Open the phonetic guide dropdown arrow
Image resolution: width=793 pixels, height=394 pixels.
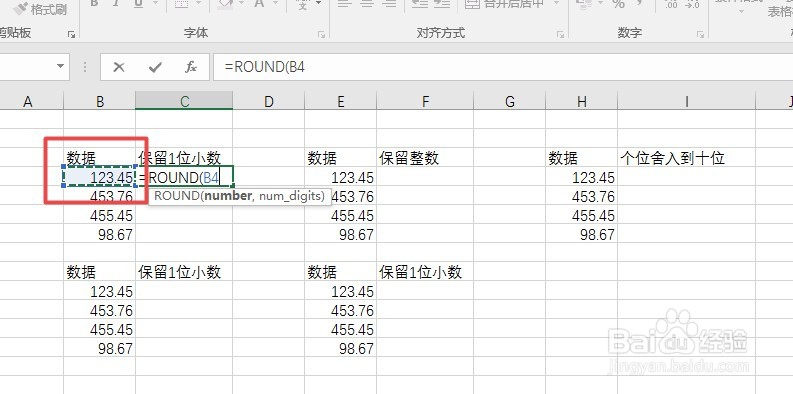pyautogui.click(x=318, y=4)
